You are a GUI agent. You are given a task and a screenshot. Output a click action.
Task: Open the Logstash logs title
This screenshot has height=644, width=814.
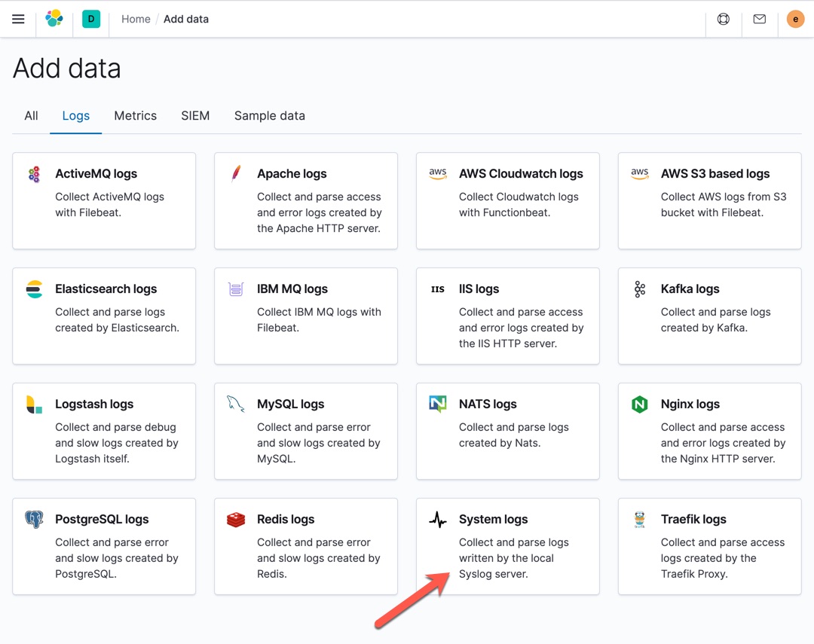point(94,404)
